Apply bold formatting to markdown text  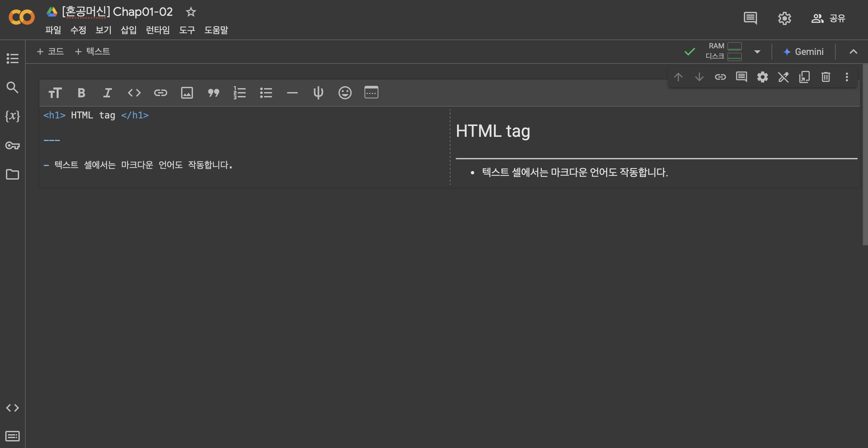(81, 93)
